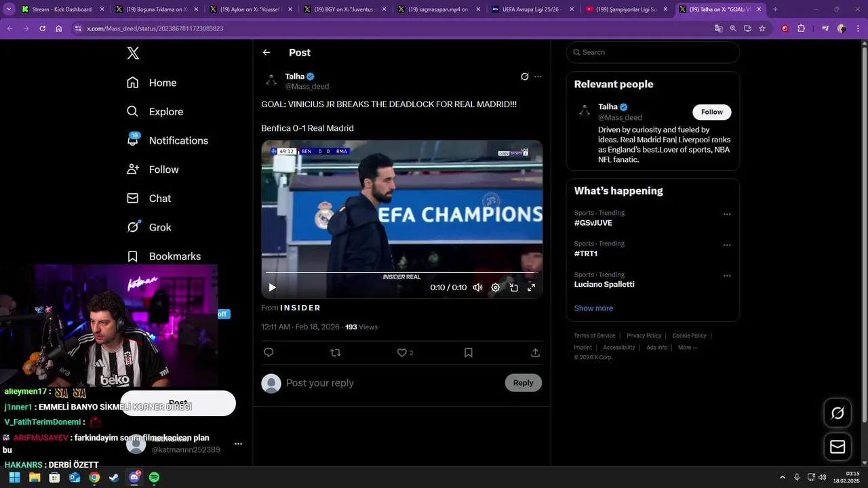The height and width of the screenshot is (488, 868).
Task: Open Spotify from taskbar
Action: click(154, 478)
